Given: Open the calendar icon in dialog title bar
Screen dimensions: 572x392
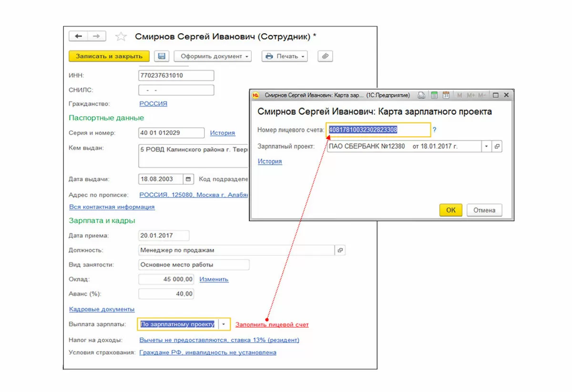Looking at the screenshot, I should coord(446,95).
